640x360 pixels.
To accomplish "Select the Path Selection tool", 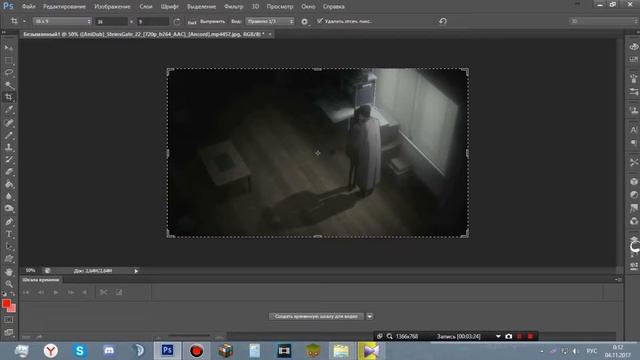I will (9, 246).
